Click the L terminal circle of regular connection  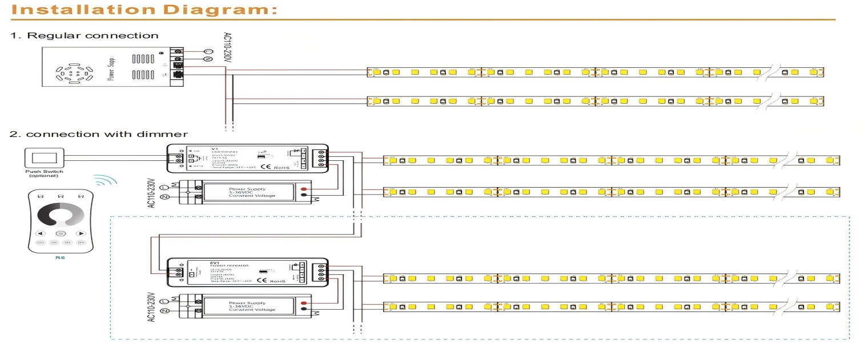208,52
